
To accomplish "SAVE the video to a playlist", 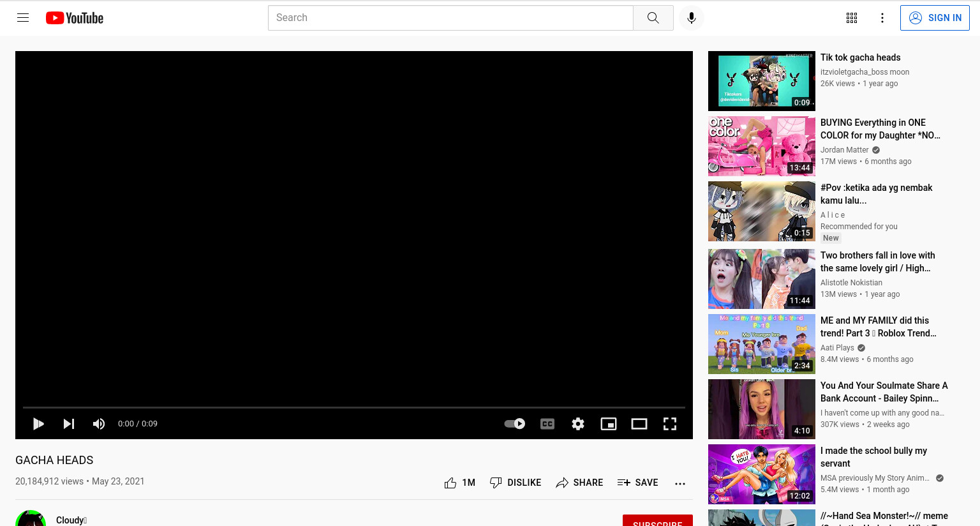I will 638,483.
